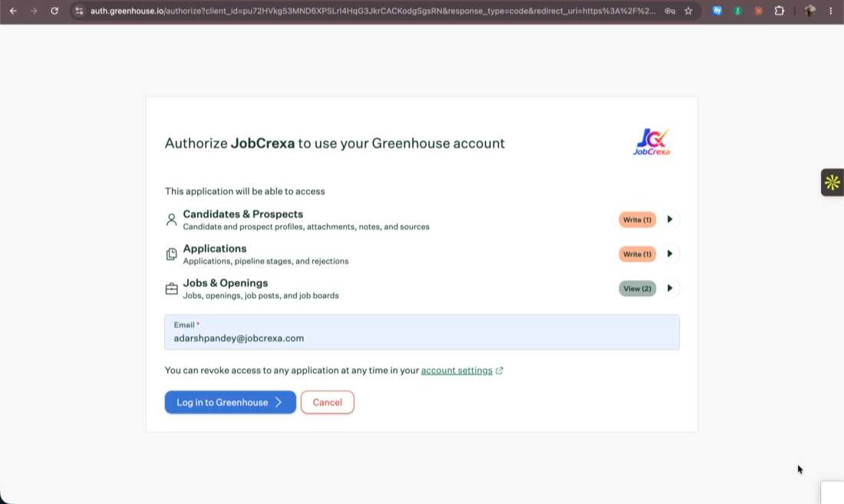Screen dimensions: 844x504
Task: Click 'Applications, pipeline stages, and rejections' description
Action: (266, 261)
